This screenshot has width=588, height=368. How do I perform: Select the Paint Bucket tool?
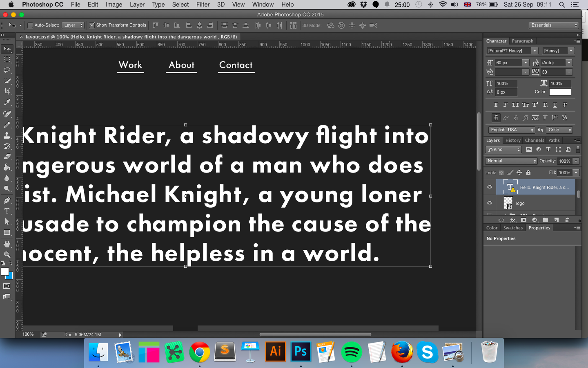coord(7,167)
